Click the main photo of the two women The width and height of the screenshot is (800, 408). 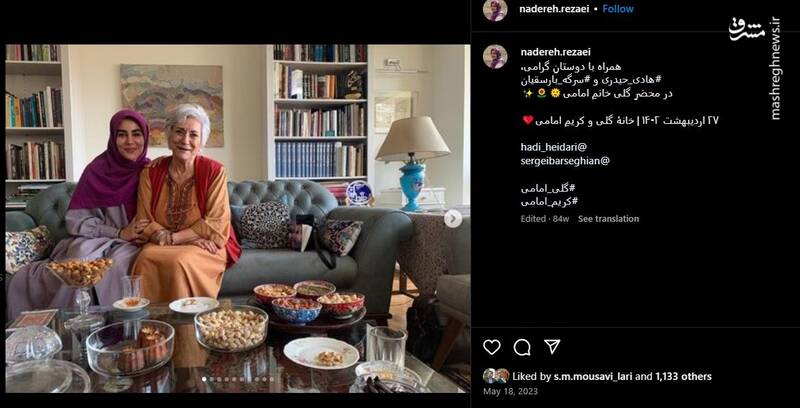(x=238, y=218)
